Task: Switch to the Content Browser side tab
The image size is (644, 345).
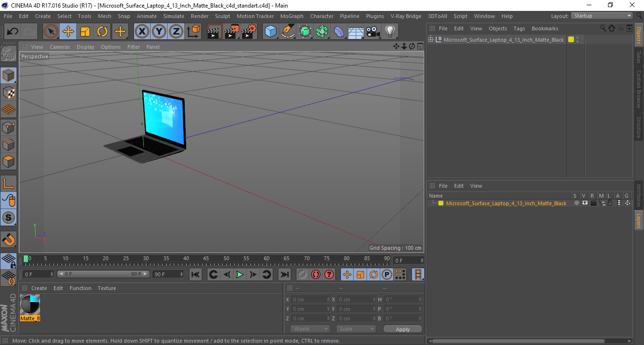Action: click(639, 89)
